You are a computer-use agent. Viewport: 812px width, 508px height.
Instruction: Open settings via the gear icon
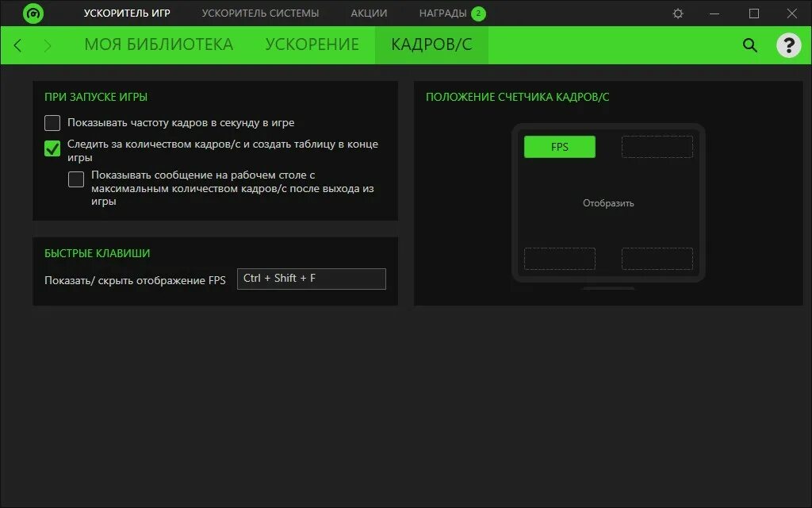click(x=678, y=13)
